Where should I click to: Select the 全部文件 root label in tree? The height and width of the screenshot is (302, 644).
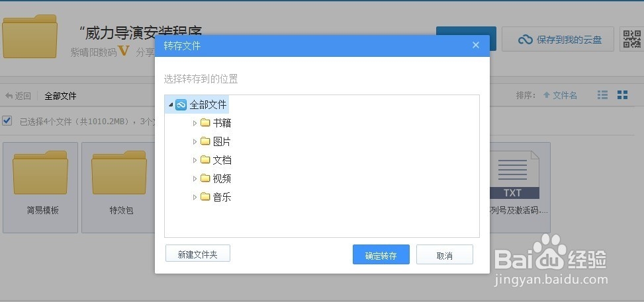click(x=208, y=104)
